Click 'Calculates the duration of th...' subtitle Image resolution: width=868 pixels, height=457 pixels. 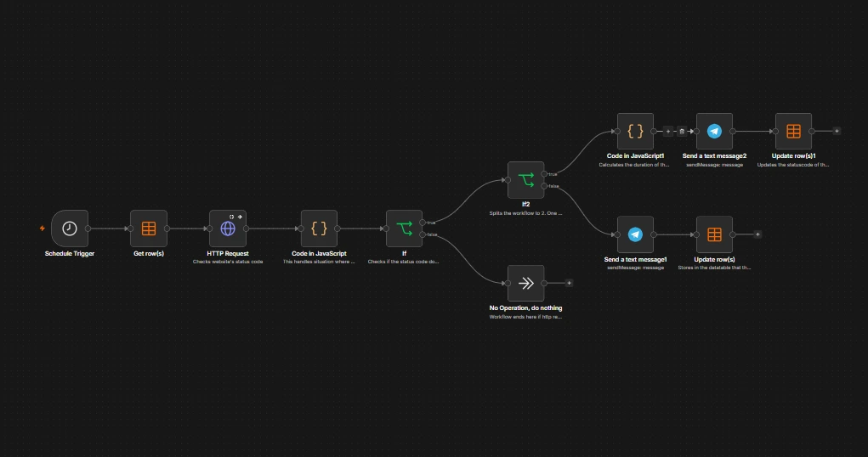634,165
